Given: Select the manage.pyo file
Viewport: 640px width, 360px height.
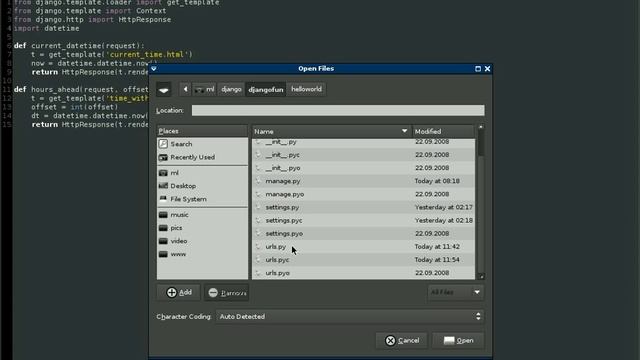Looking at the screenshot, I should [363, 194].
